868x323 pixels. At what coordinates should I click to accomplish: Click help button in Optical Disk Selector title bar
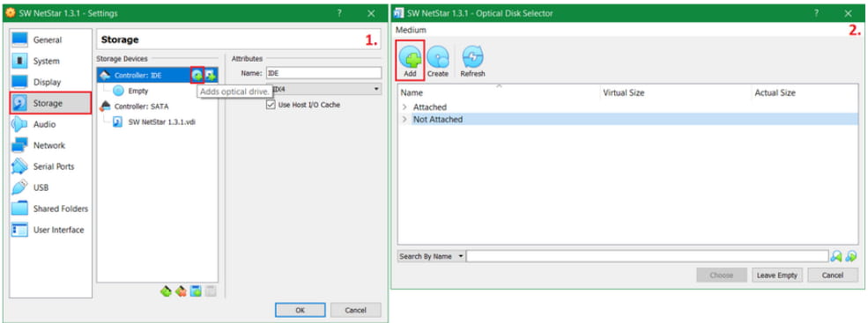pyautogui.click(x=816, y=13)
